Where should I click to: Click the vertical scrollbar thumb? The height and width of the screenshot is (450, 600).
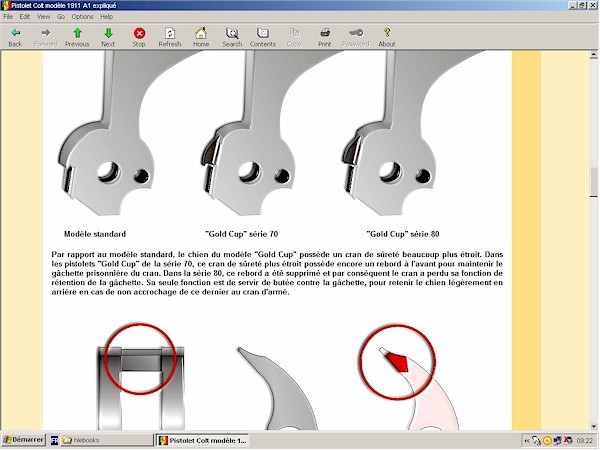click(593, 182)
